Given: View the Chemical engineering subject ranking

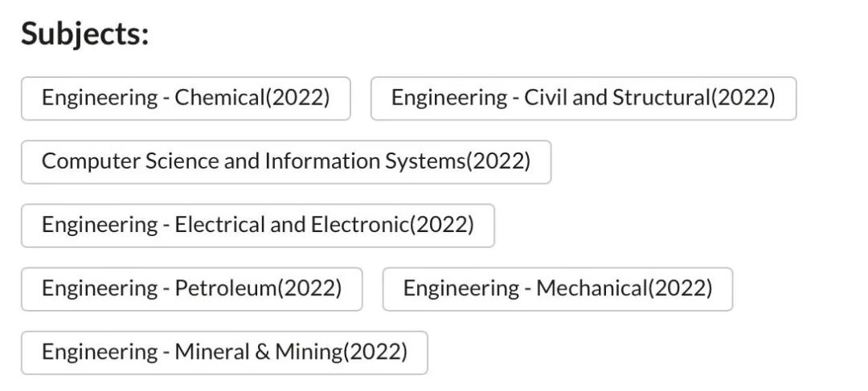Looking at the screenshot, I should pyautogui.click(x=186, y=98).
